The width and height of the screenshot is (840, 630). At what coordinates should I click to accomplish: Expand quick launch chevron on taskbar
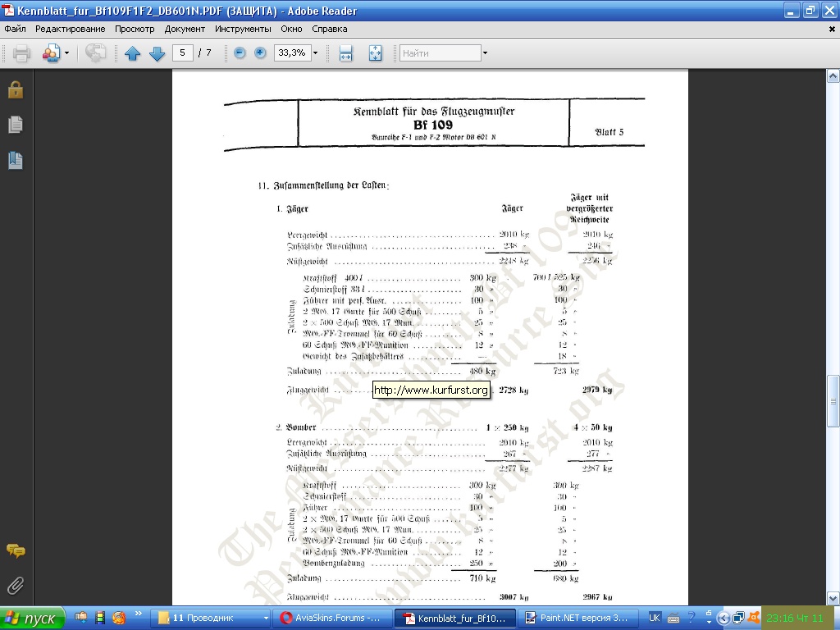click(138, 614)
